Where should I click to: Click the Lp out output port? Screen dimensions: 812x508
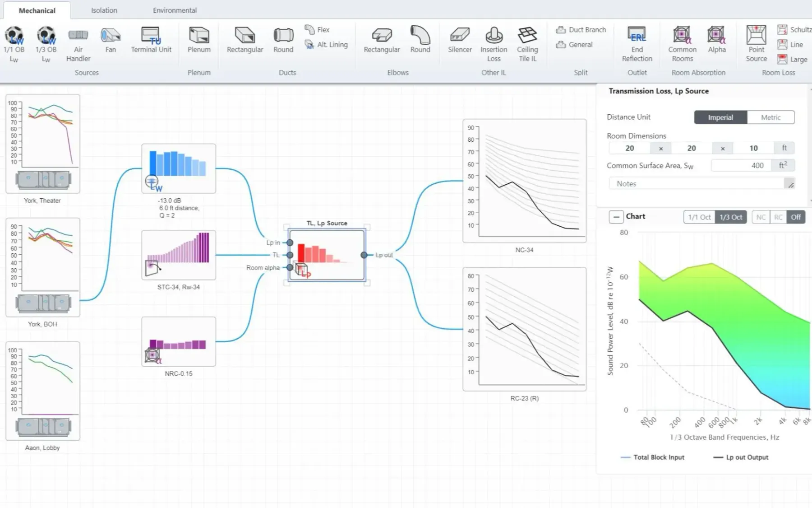click(x=364, y=255)
